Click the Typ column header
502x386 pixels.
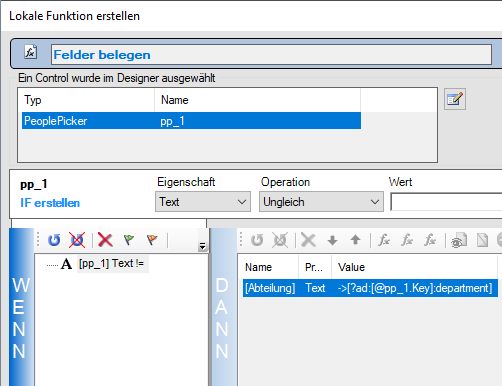tap(88, 100)
